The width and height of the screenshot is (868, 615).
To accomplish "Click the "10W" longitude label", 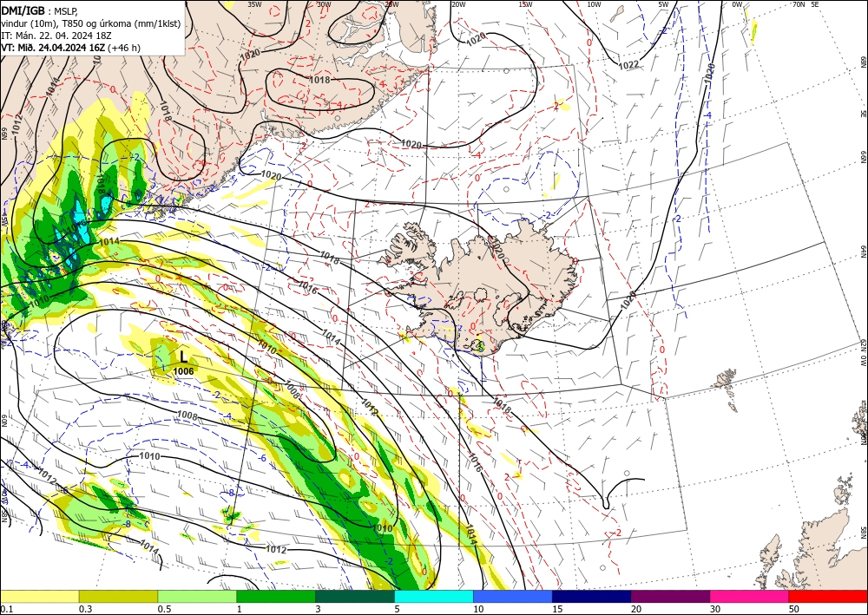I will click(594, 4).
